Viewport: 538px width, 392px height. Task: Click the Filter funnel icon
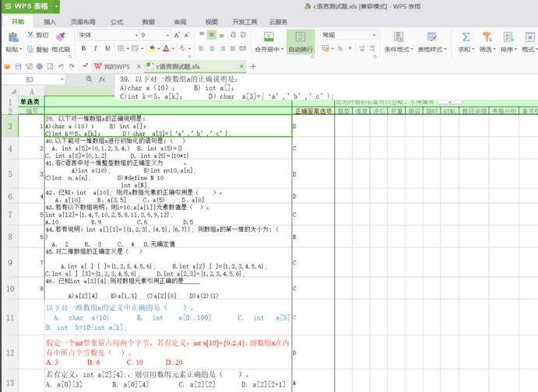pyautogui.click(x=487, y=37)
